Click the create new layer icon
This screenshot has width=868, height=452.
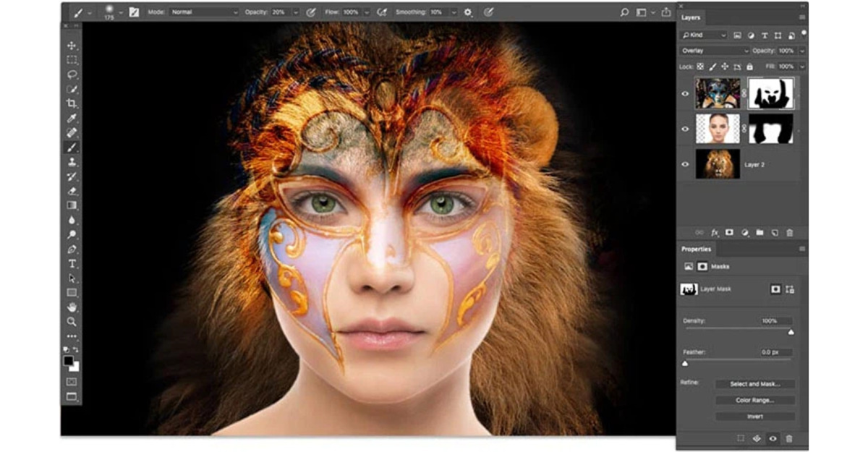(774, 233)
